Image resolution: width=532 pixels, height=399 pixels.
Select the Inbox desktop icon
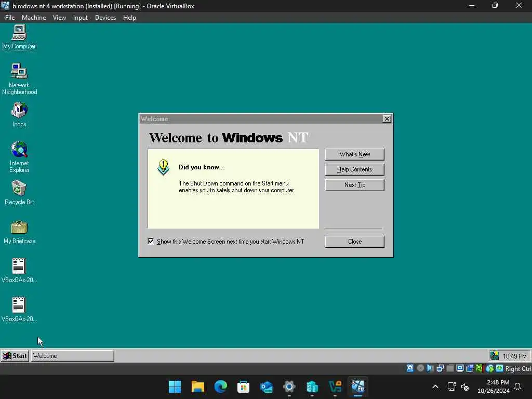point(19,115)
